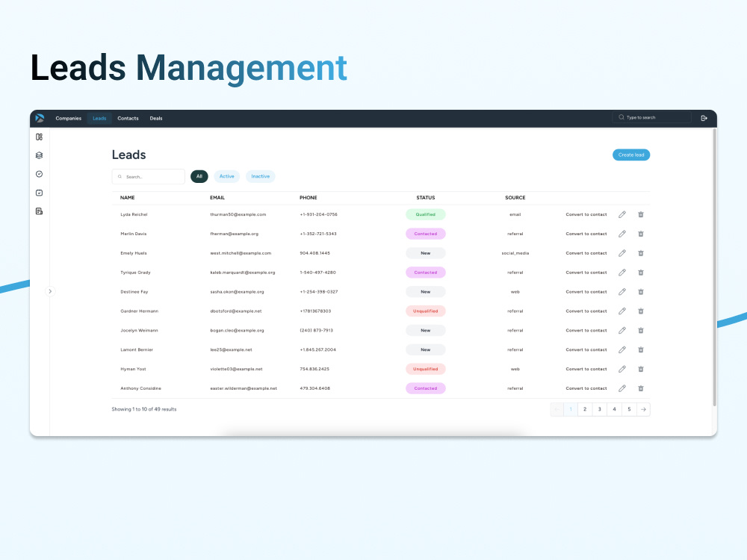Click the vertical scrollbar on right
Image resolution: width=747 pixels, height=560 pixels.
point(715,267)
